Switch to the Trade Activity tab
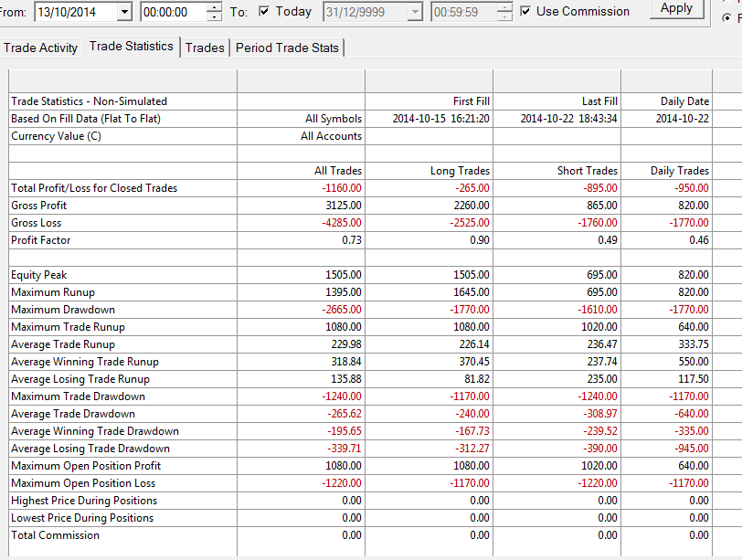 tap(40, 48)
